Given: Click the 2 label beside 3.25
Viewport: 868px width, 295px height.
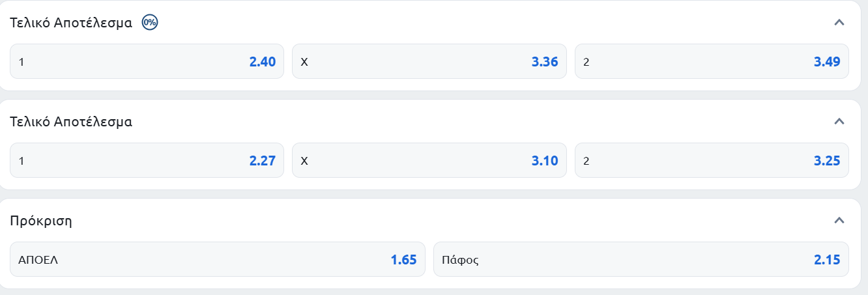Looking at the screenshot, I should pyautogui.click(x=586, y=162).
